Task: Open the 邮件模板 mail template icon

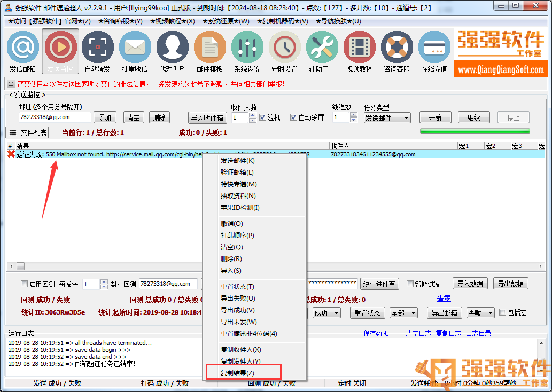Action: click(210, 51)
